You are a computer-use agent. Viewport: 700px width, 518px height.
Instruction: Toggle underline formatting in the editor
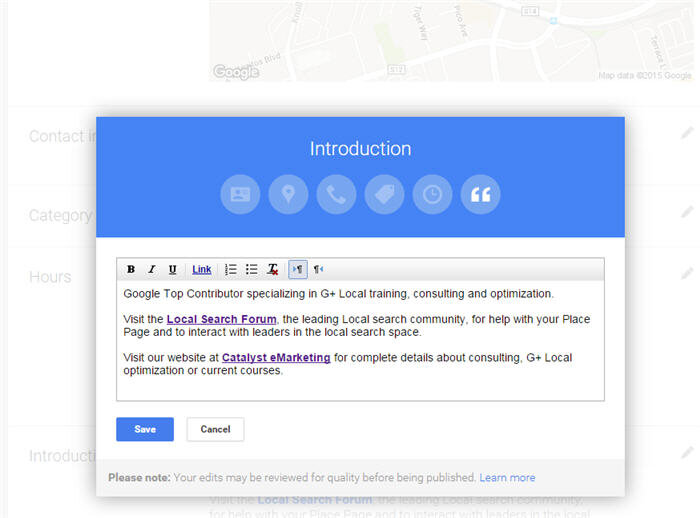[x=172, y=269]
